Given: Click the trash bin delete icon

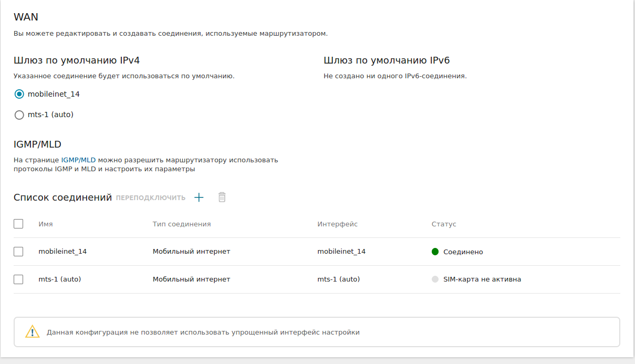Looking at the screenshot, I should (222, 197).
